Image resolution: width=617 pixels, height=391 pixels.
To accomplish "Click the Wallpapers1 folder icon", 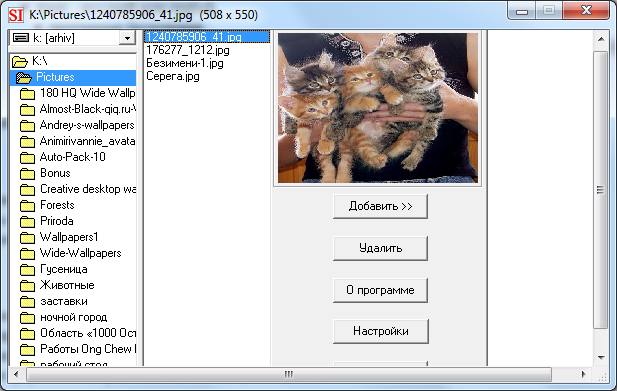I will (27, 238).
